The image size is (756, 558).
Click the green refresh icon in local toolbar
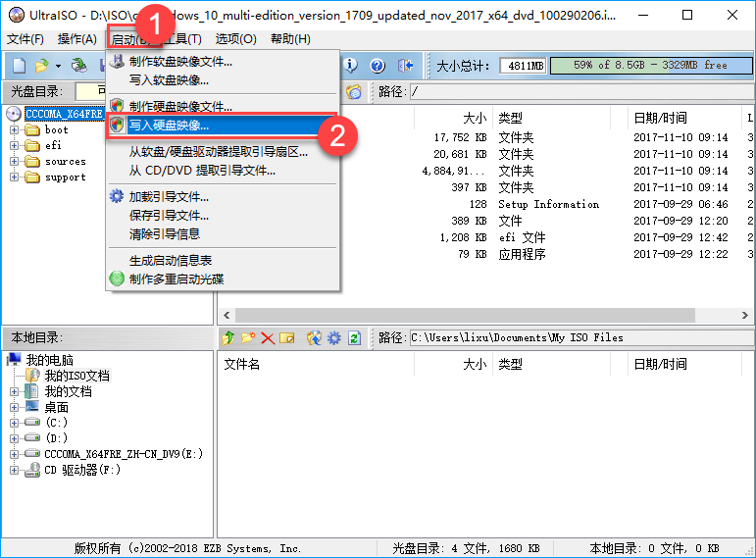coord(354,338)
